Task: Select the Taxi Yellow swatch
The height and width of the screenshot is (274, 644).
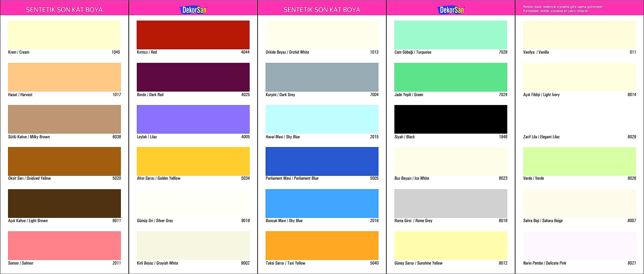Action: (322, 245)
